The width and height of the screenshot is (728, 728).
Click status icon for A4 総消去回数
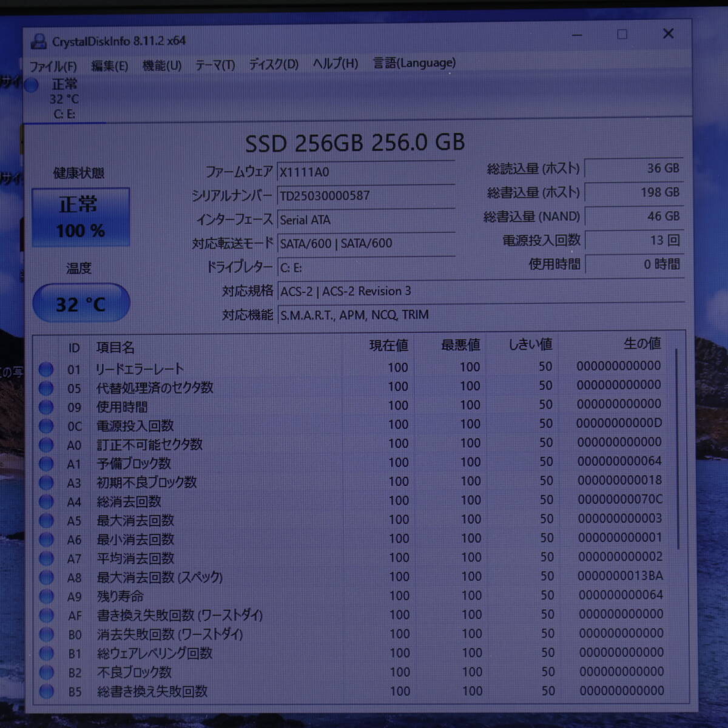coord(46,502)
